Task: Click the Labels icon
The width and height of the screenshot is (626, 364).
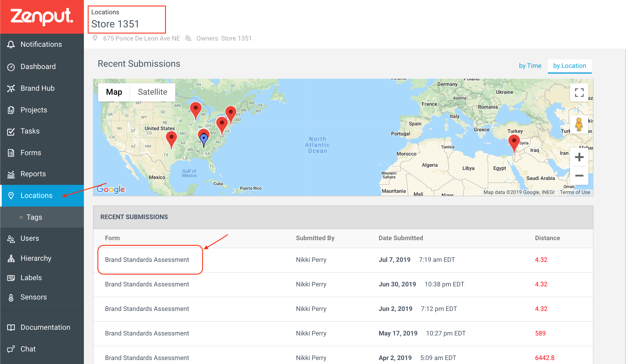Action: (x=11, y=278)
